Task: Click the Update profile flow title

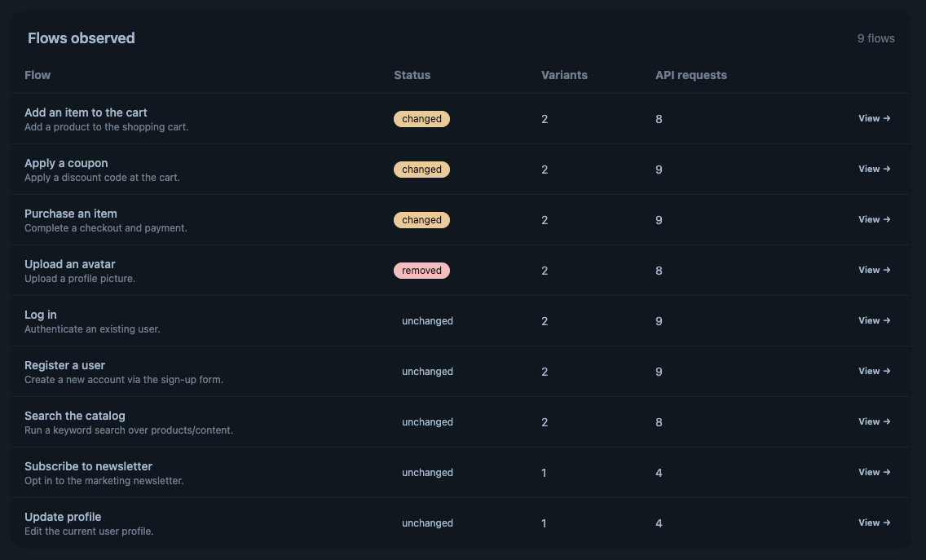Action: (x=63, y=517)
